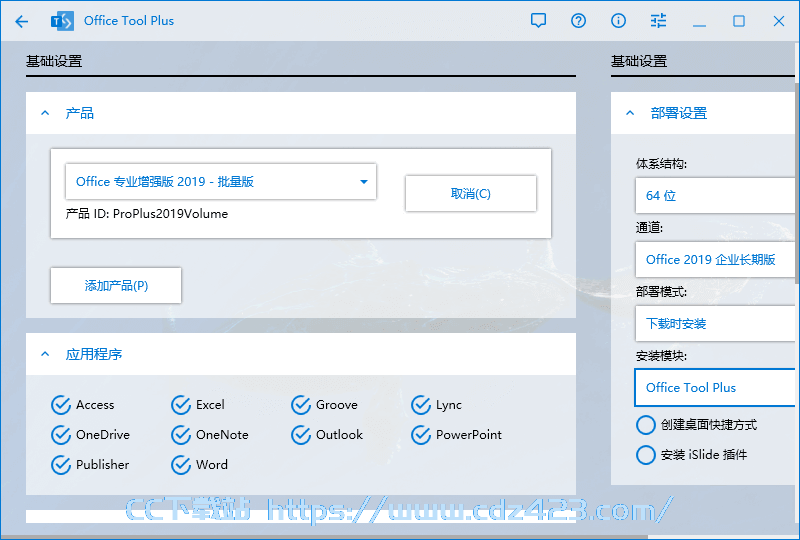This screenshot has height=540, width=800.
Task: Open the feedback chat bubble icon
Action: [538, 21]
